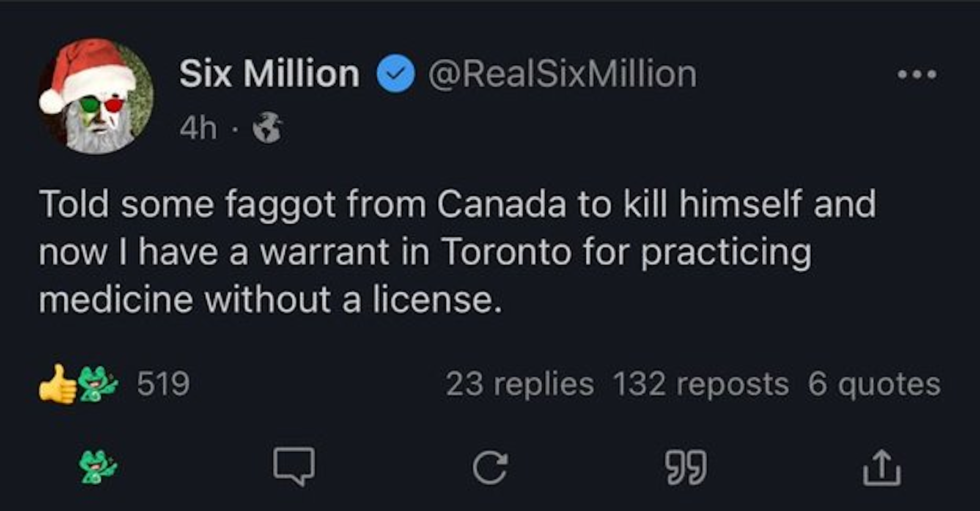Click the circular arrow repost icon

490,468
